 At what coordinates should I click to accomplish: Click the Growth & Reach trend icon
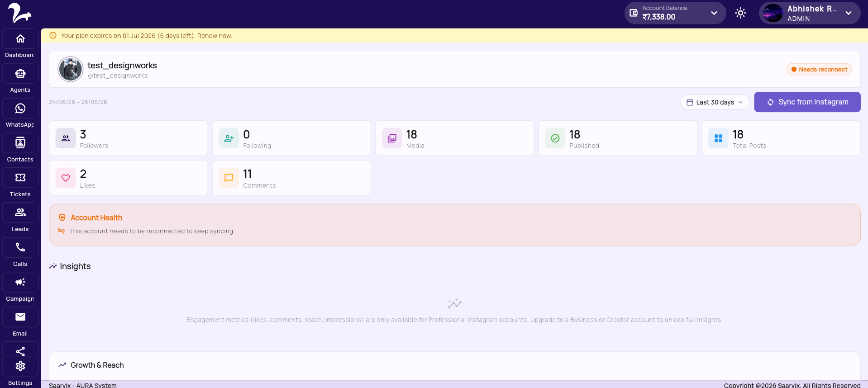point(62,365)
